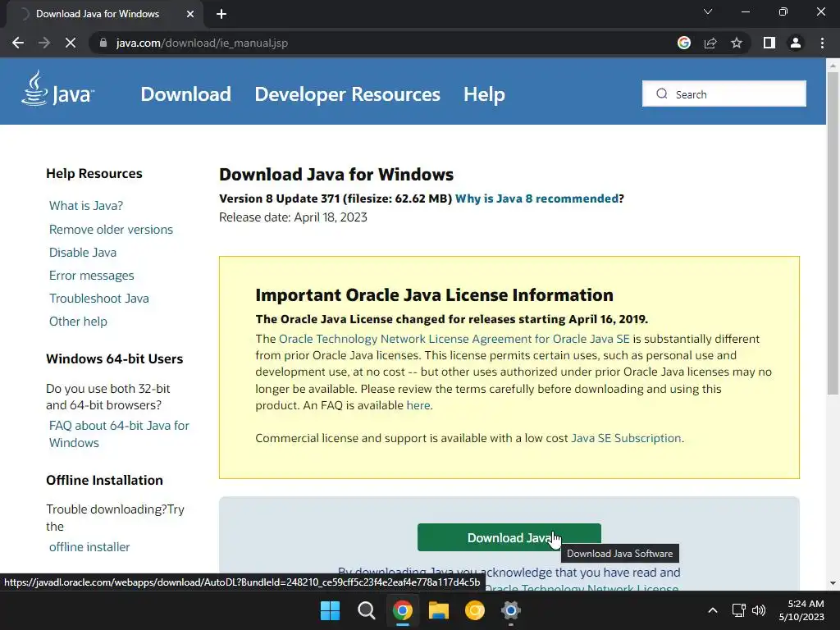
Task: Open the Chrome profile avatar icon
Action: tap(796, 43)
